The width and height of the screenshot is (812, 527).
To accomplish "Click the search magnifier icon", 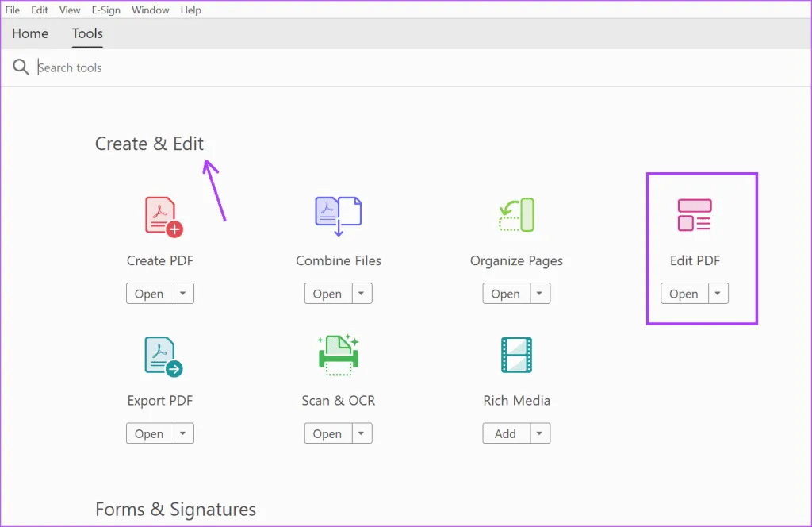I will pos(21,67).
